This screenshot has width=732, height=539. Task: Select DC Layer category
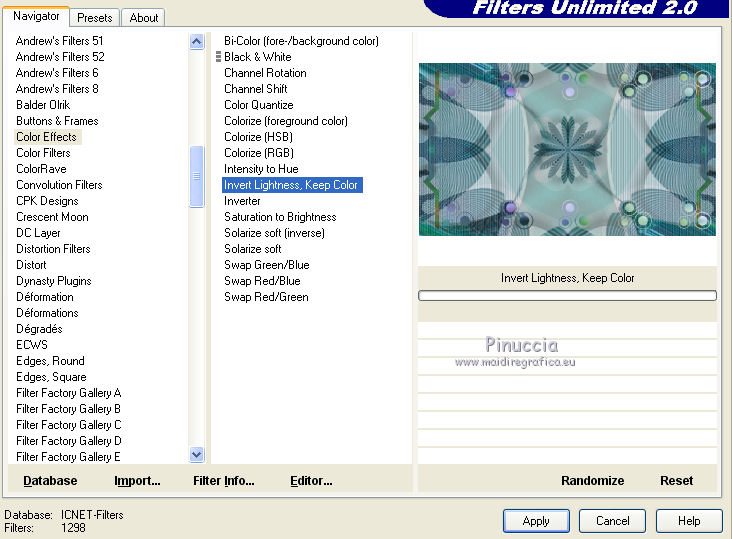(38, 233)
